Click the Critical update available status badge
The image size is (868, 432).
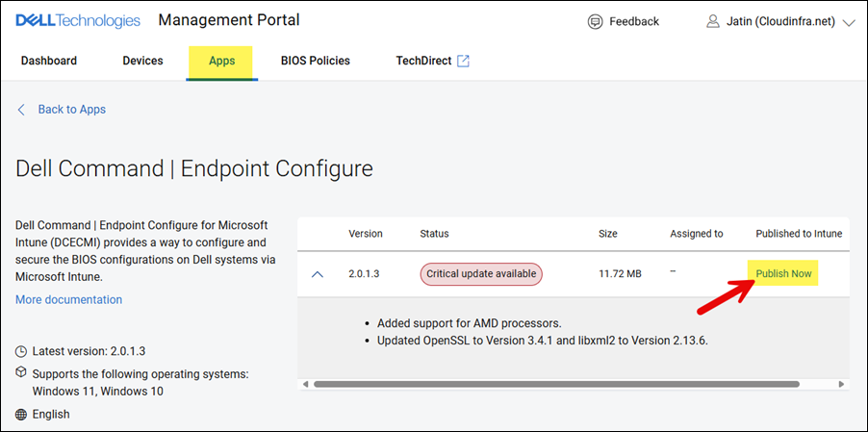point(481,274)
